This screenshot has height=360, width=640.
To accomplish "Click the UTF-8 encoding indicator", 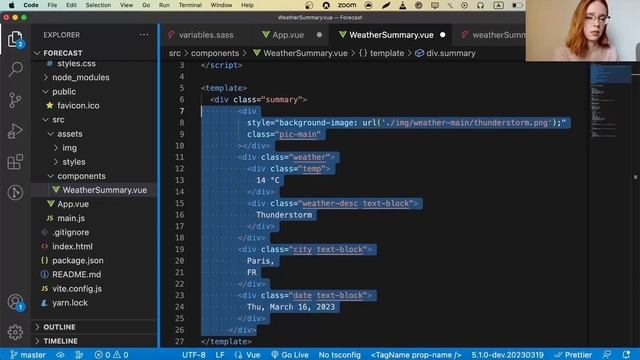I will point(193,355).
